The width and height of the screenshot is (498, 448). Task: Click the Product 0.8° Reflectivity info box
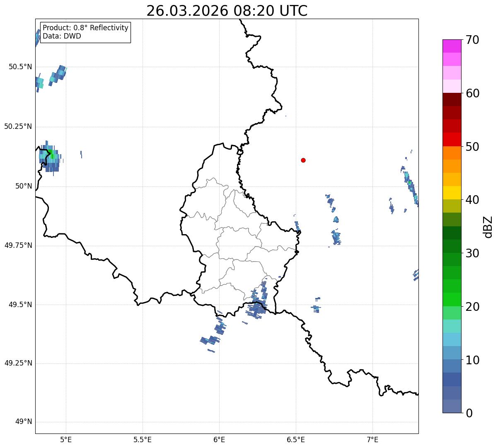click(x=85, y=32)
